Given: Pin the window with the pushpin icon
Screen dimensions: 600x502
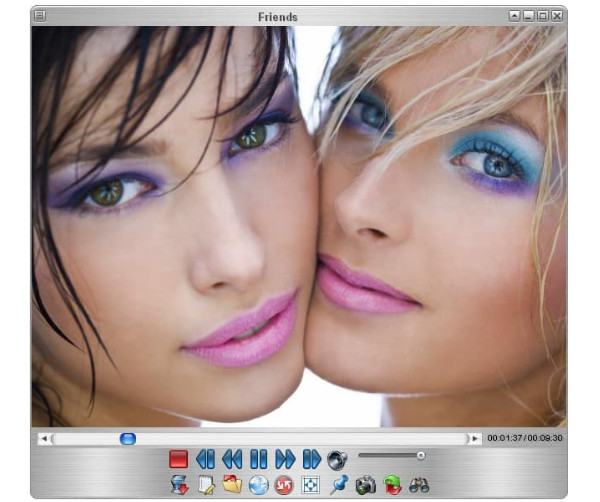Looking at the screenshot, I should pyautogui.click(x=339, y=484).
